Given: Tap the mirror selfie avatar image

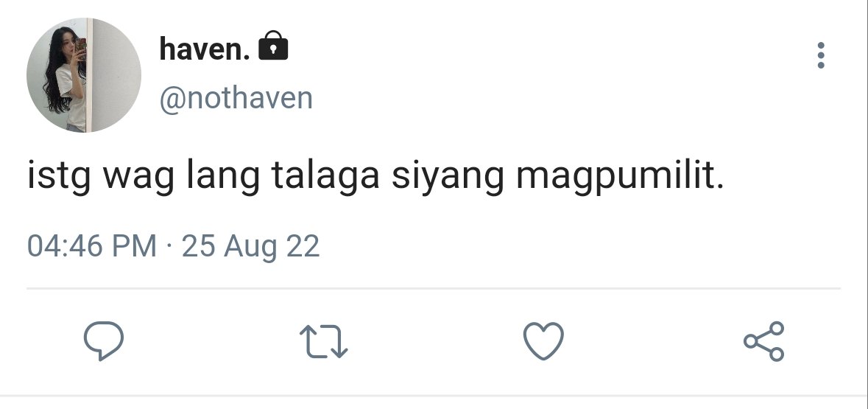Looking at the screenshot, I should click(x=84, y=75).
